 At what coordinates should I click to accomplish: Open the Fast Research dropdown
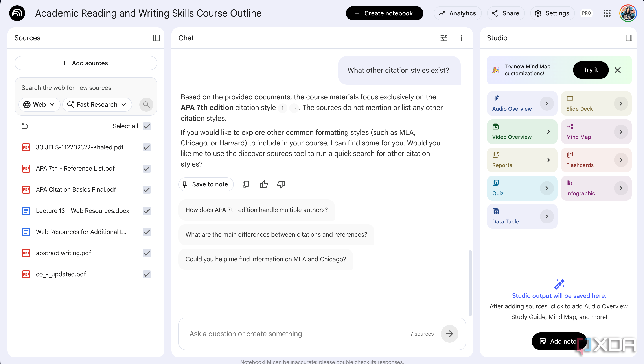97,104
